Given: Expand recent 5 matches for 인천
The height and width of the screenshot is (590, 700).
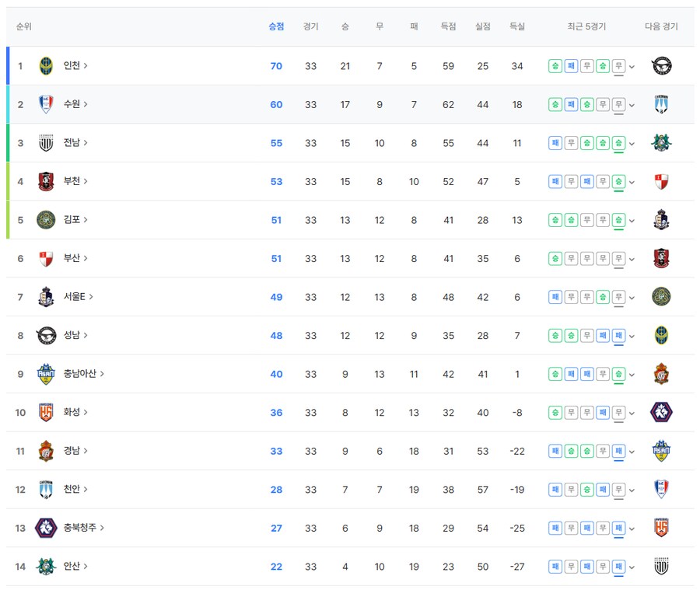Looking at the screenshot, I should click(x=632, y=67).
